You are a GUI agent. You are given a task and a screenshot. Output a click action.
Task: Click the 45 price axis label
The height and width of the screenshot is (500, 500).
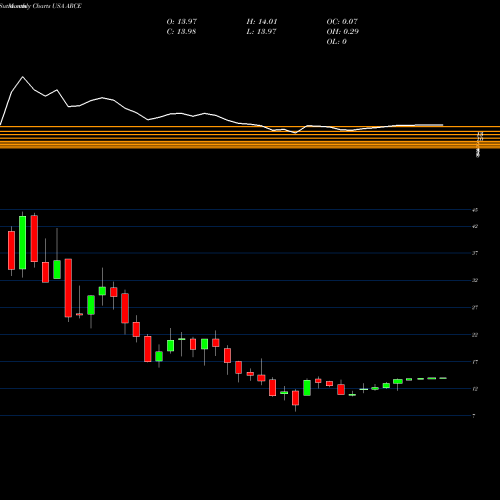(475, 210)
